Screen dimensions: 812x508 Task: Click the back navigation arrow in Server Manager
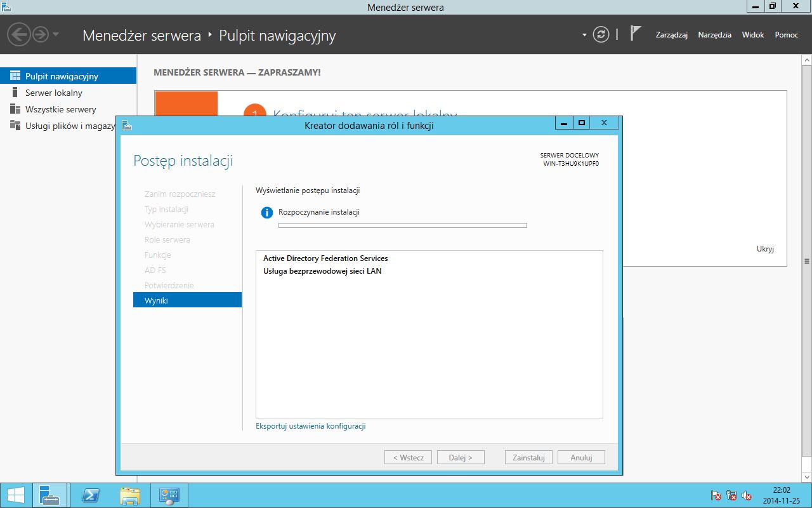click(20, 34)
